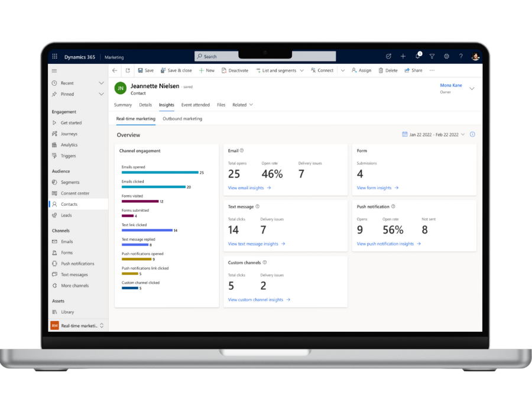This screenshot has height=414, width=532.
Task: Click View push notification insights link
Action: tap(388, 244)
